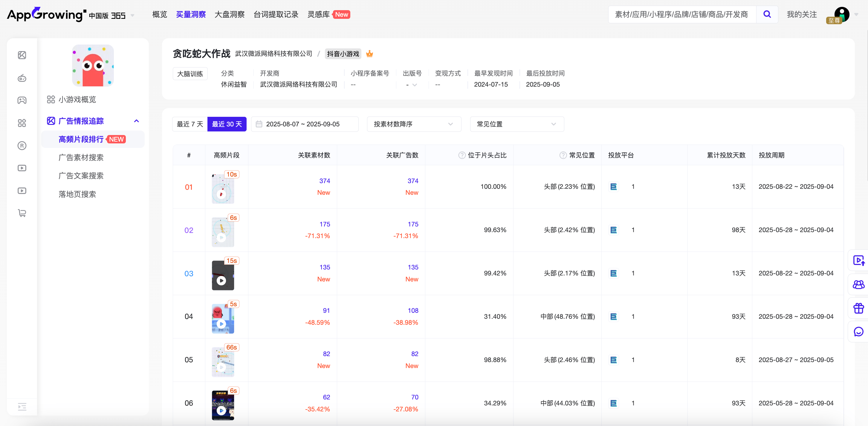The height and width of the screenshot is (426, 868).
Task: Click the 我的关注 link
Action: coord(801,14)
